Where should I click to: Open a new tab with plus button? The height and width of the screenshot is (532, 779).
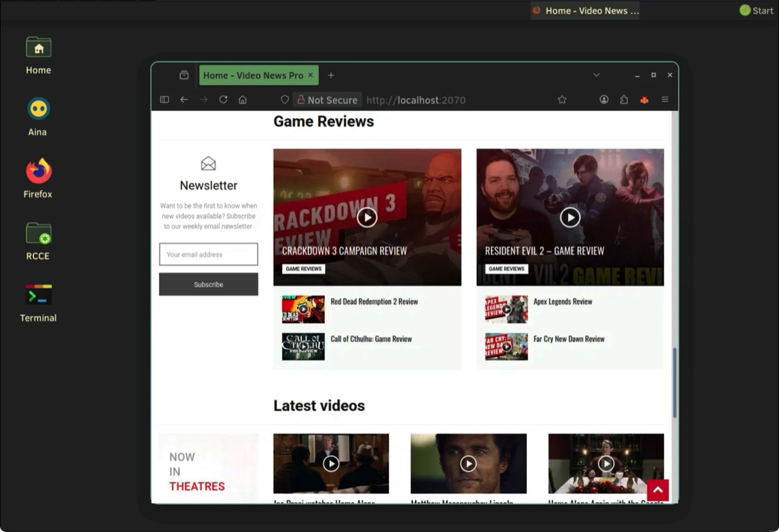(331, 75)
